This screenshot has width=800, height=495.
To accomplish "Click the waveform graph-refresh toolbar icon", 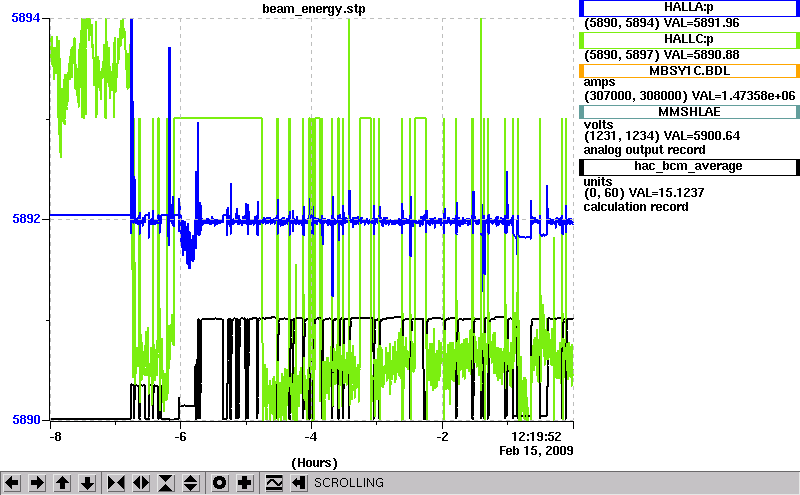I will (x=274, y=483).
